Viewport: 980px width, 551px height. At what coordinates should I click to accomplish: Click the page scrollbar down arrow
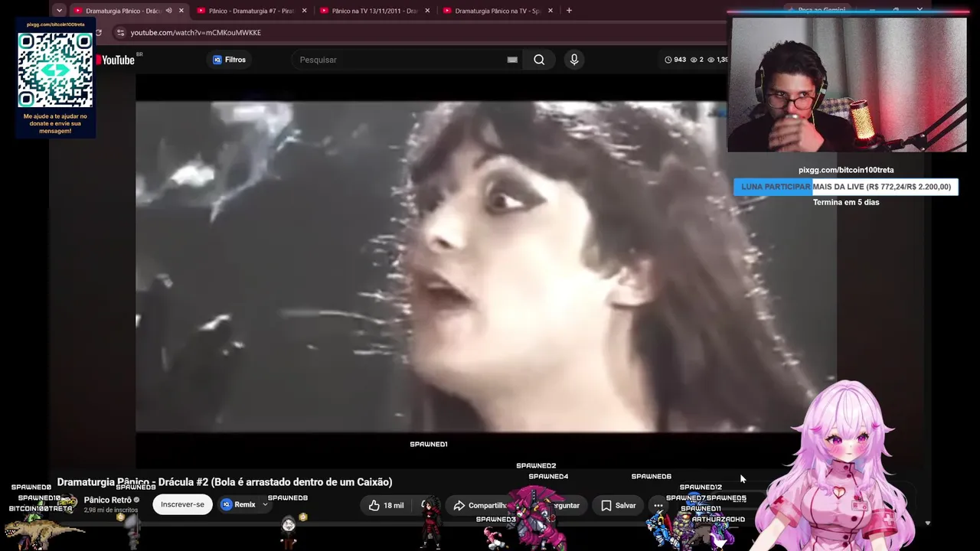point(927,523)
